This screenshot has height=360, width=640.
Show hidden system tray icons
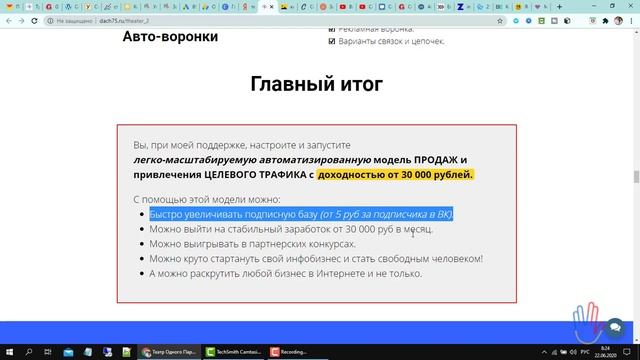pos(544,352)
